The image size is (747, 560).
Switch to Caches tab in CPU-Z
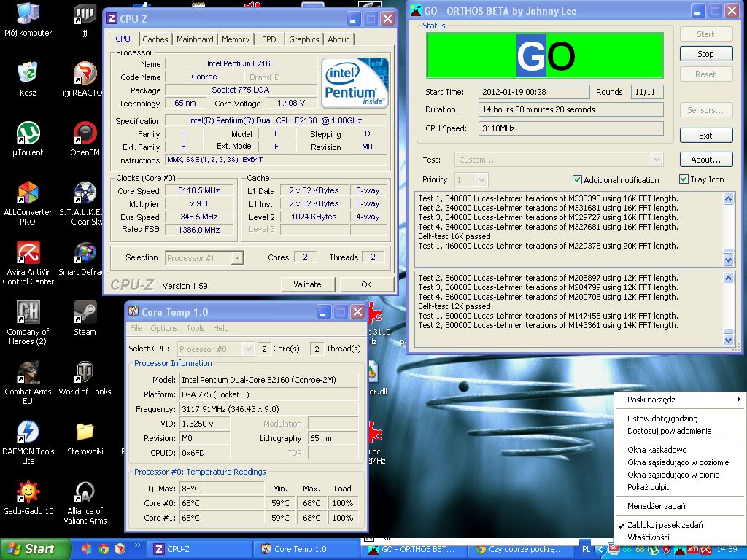[155, 39]
